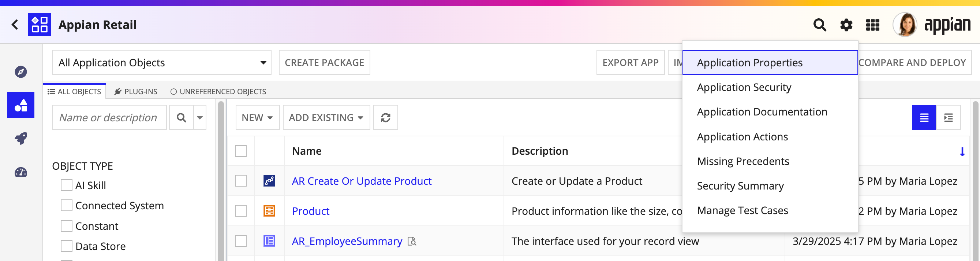Go back using the left chevron arrow
Viewport: 980px width, 261px height.
click(x=15, y=25)
